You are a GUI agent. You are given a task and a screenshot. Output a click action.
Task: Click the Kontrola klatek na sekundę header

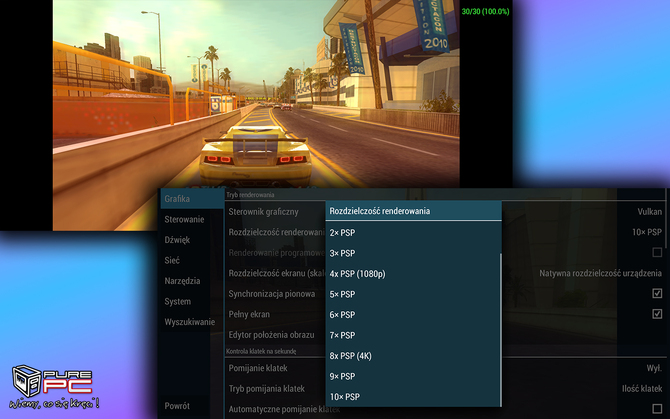[261, 351]
